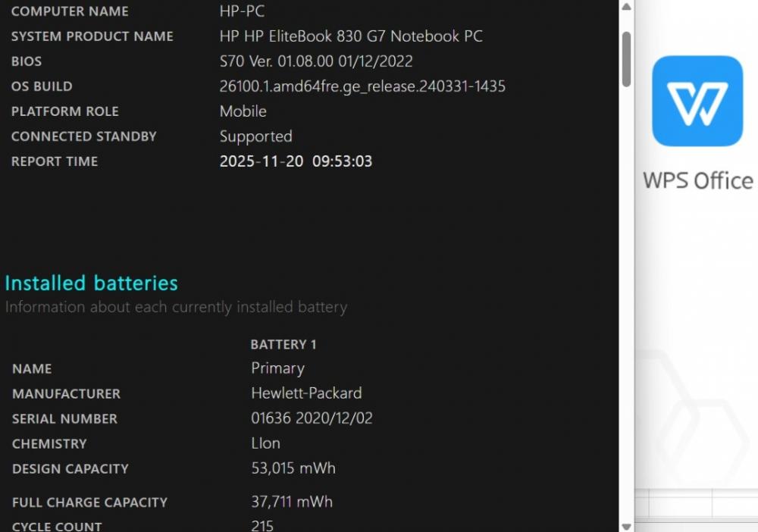Click the 'OS BUILD' label
The image size is (758, 532).
point(42,86)
